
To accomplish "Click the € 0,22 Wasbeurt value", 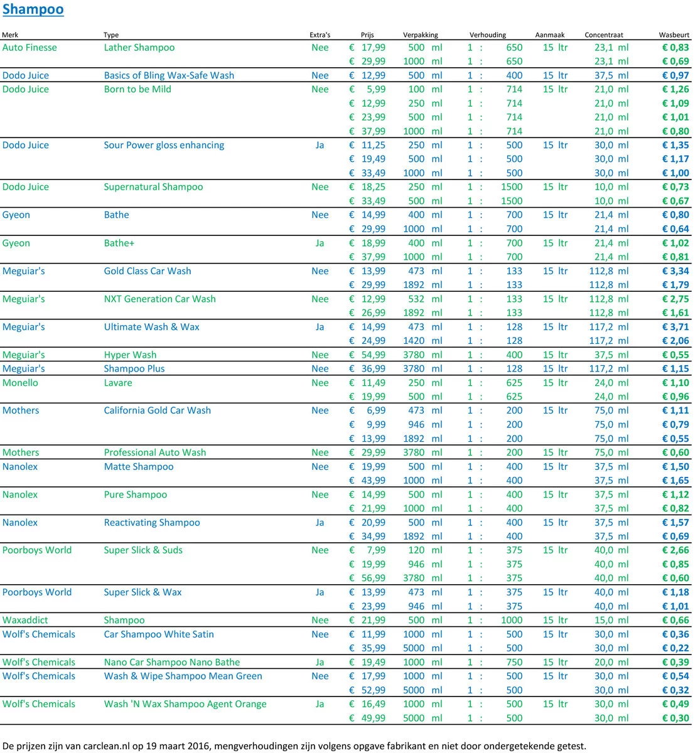I will (x=676, y=648).
